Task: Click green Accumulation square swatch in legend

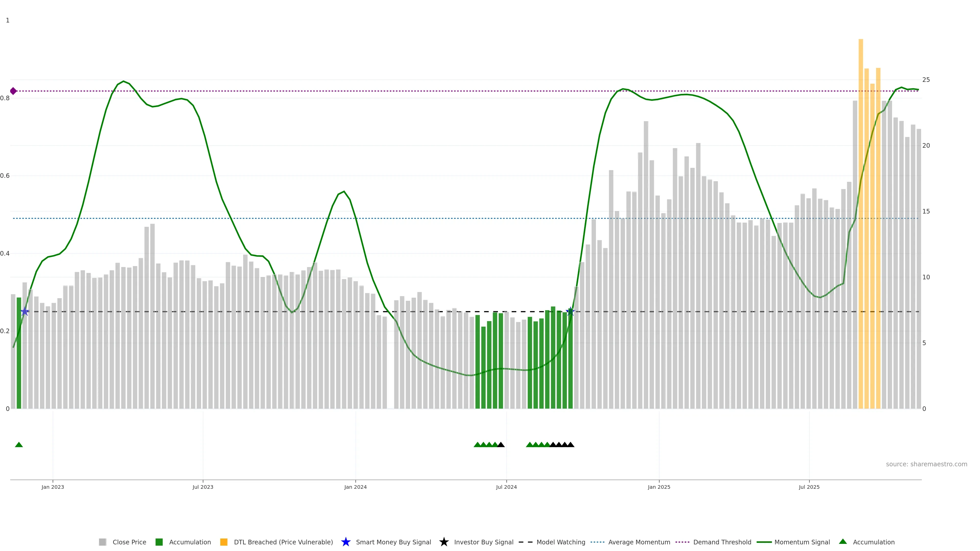Action: (x=159, y=542)
